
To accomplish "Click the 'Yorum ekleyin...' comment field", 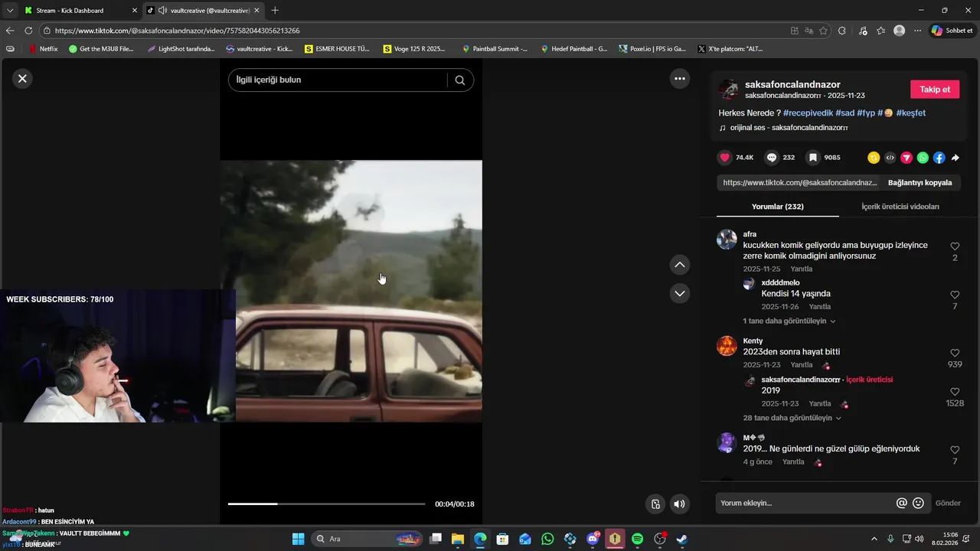I will 804,504.
